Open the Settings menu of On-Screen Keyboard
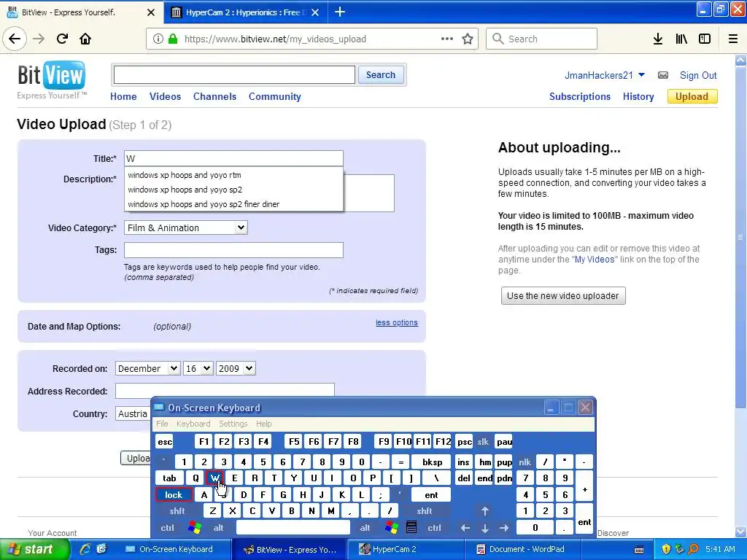Screen dimensions: 747x560 point(233,424)
